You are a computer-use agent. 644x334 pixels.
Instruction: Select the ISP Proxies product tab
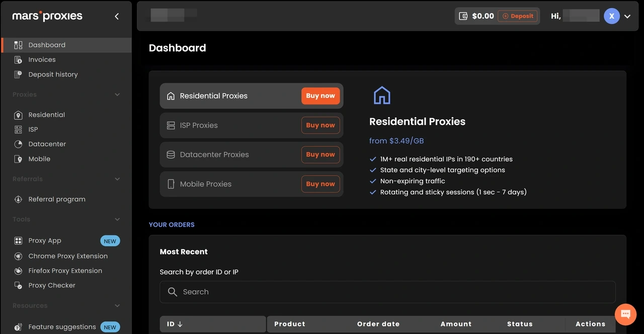(252, 125)
